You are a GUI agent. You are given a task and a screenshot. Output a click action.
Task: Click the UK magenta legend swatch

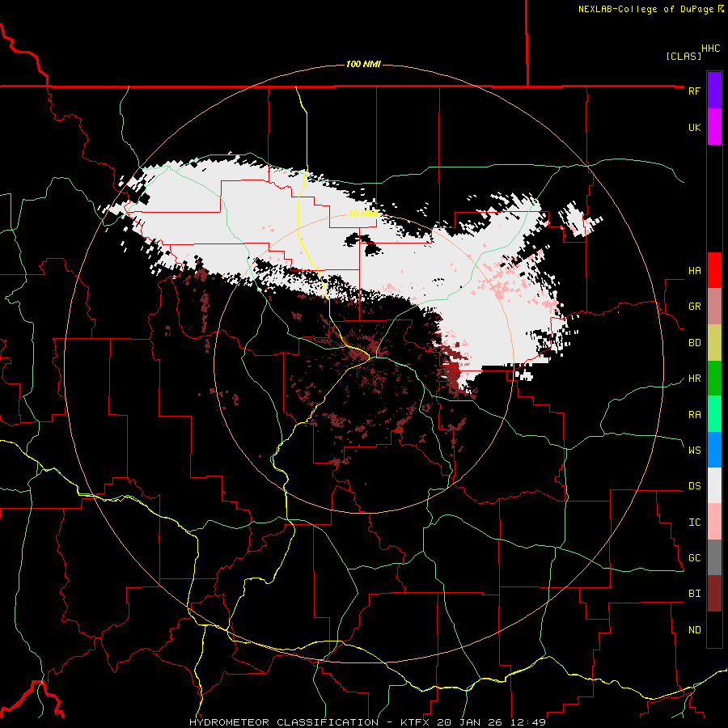[714, 127]
